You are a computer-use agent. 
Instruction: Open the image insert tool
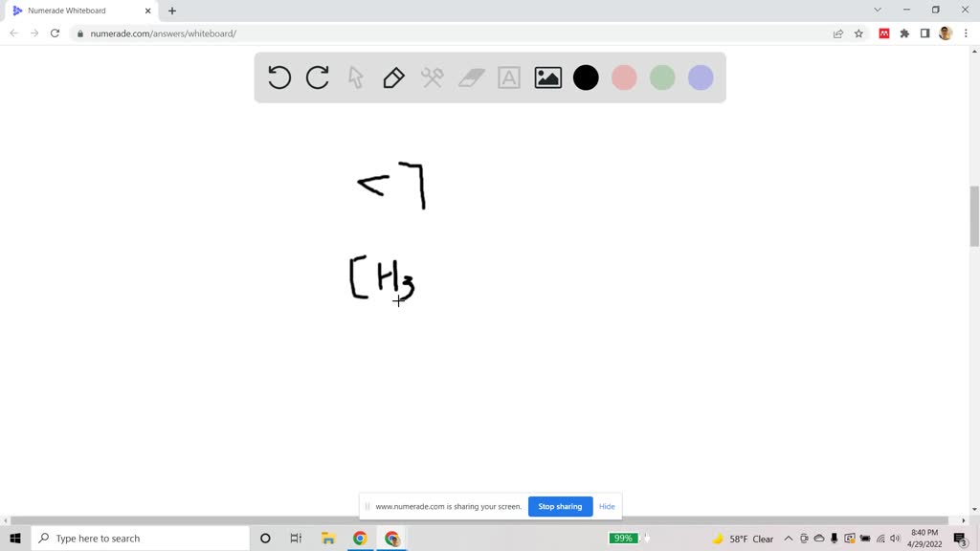pyautogui.click(x=546, y=77)
